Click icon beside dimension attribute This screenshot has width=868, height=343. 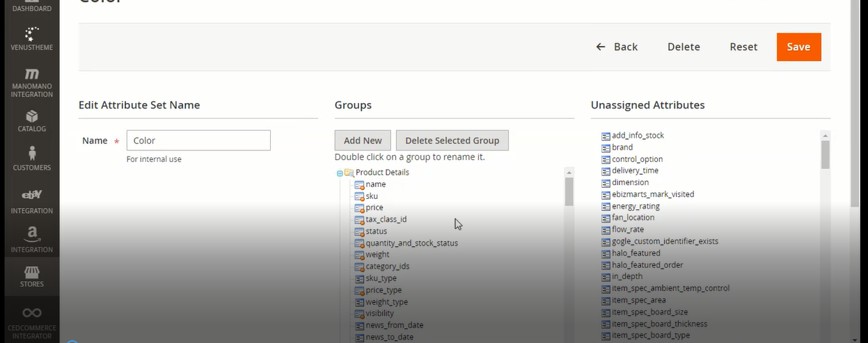(606, 182)
